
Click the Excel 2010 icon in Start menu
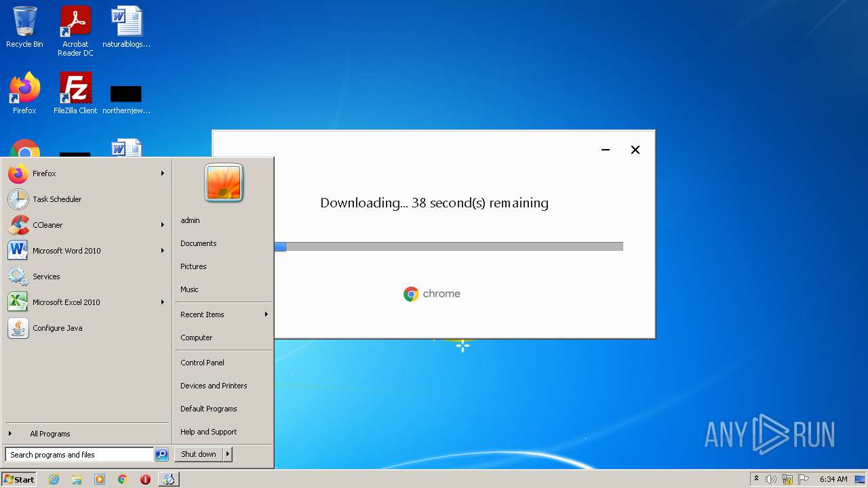pos(18,302)
